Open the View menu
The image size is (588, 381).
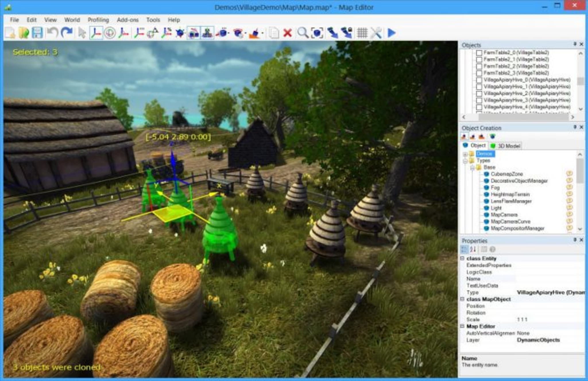pyautogui.click(x=51, y=20)
